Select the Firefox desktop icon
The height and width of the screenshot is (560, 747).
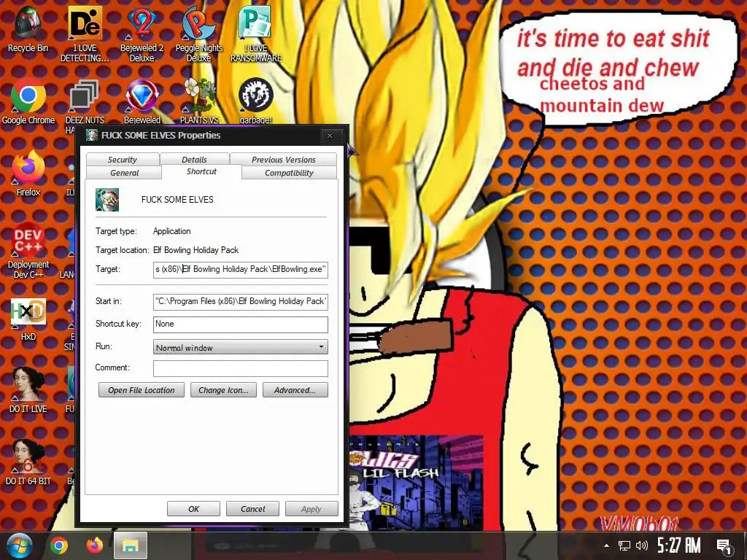tap(28, 174)
